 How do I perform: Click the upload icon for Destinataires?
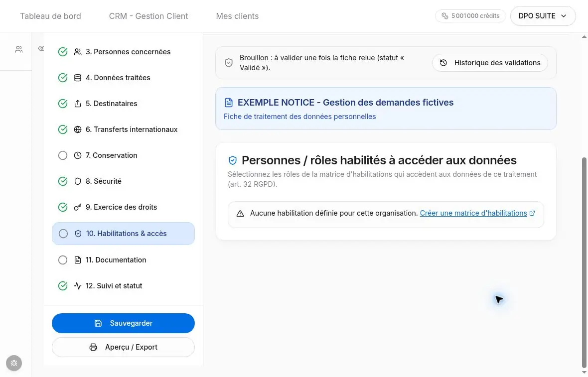[78, 104]
